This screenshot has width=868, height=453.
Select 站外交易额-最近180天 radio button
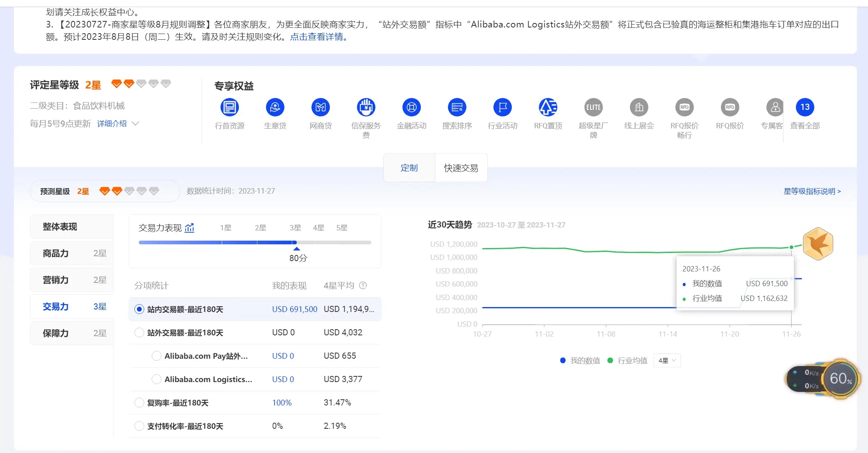tap(139, 332)
